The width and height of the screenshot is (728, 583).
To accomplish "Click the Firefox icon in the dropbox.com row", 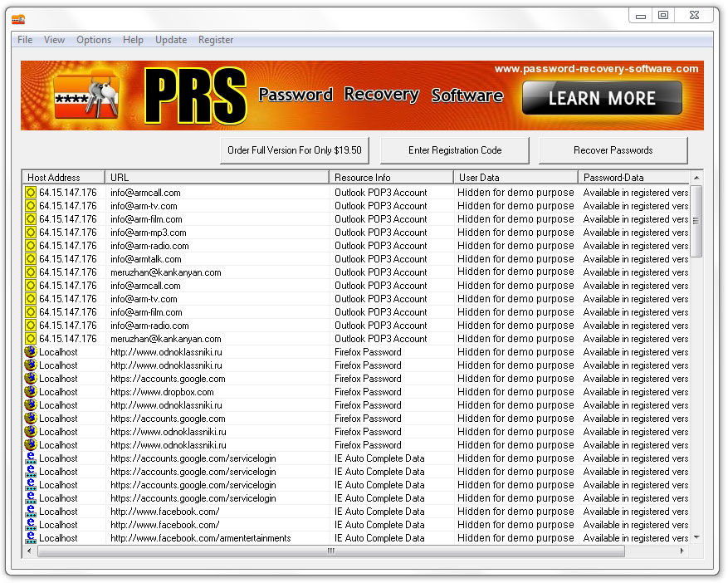I will (x=31, y=392).
